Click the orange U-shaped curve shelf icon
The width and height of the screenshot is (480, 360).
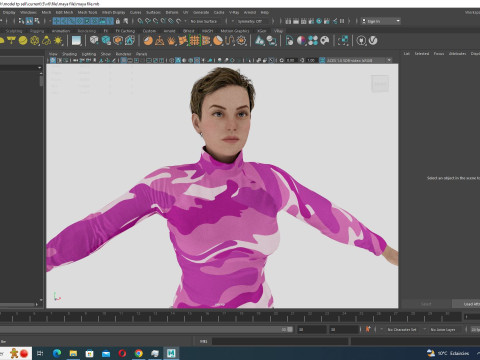pyautogui.click(x=230, y=41)
